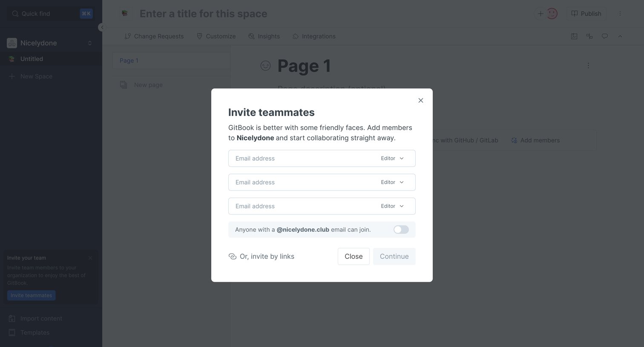Click the red smiley user avatar
Image resolution: width=644 pixels, height=347 pixels.
coord(552,14)
